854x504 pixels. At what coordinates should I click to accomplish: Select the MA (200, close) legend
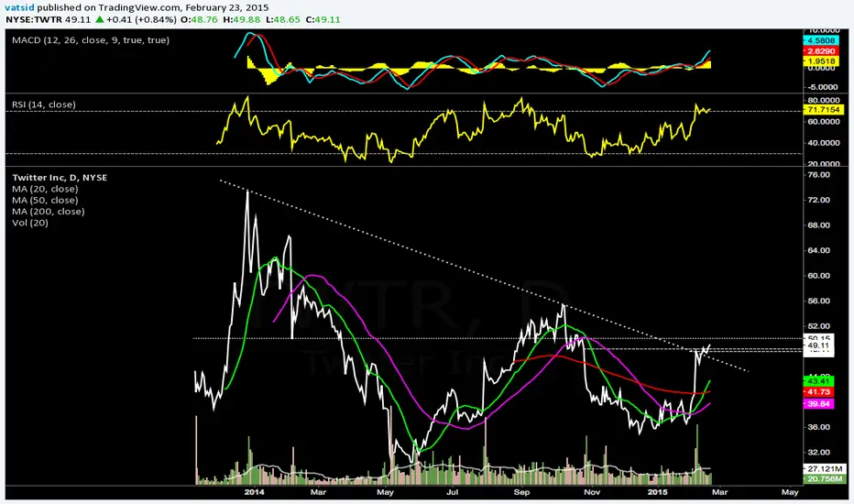click(48, 212)
